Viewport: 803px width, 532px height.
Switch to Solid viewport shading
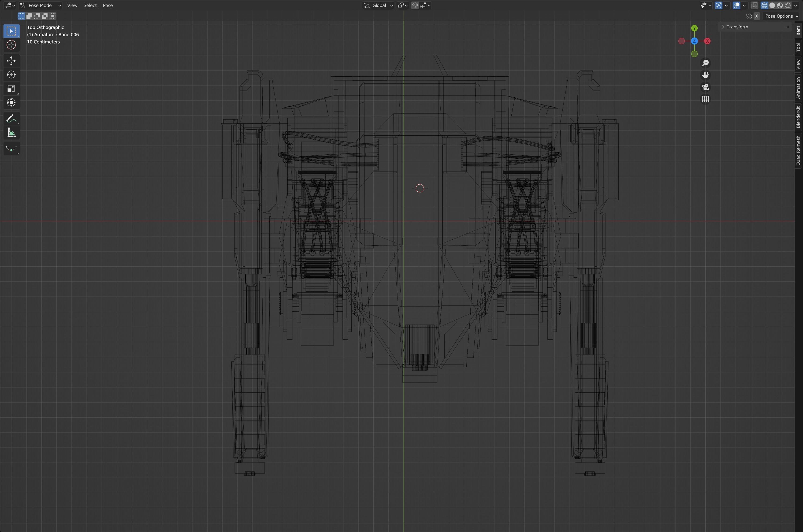click(x=772, y=5)
